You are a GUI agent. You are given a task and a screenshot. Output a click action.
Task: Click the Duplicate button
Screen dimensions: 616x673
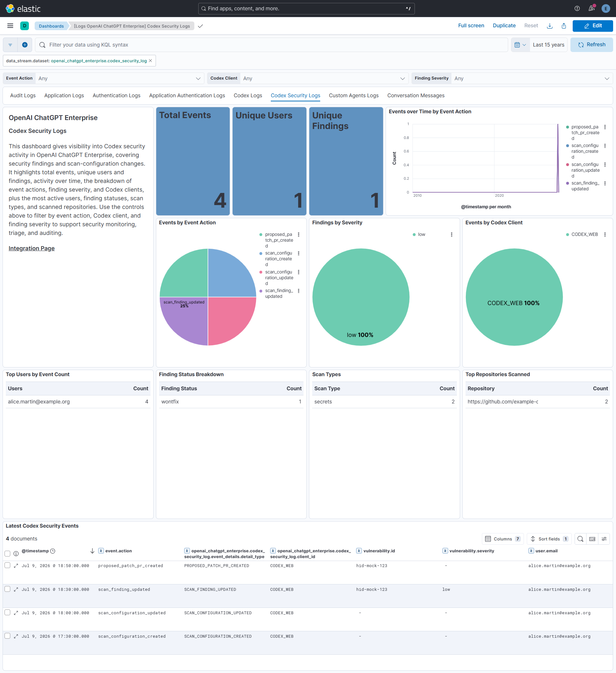coord(504,26)
